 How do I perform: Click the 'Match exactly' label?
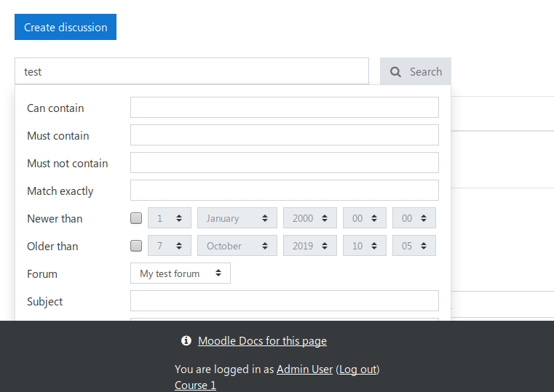pyautogui.click(x=60, y=191)
